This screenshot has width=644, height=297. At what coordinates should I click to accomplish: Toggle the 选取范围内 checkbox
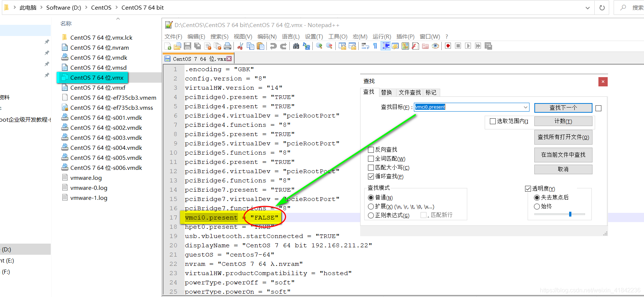[493, 121]
